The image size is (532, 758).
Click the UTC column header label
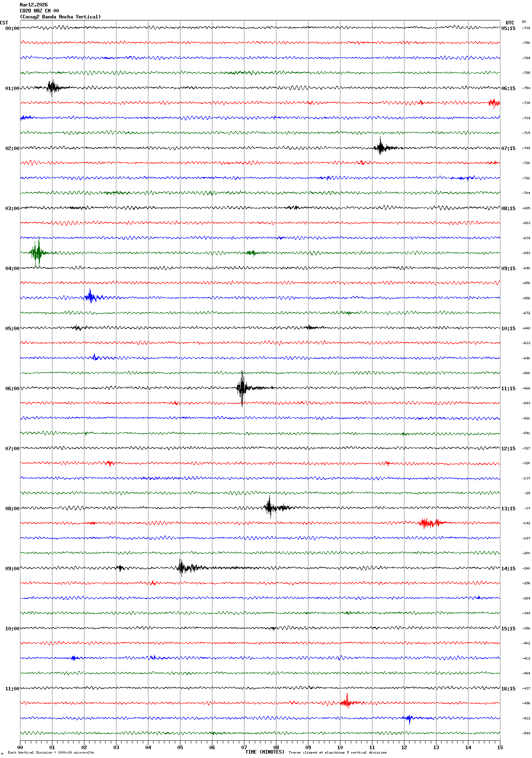click(x=510, y=23)
